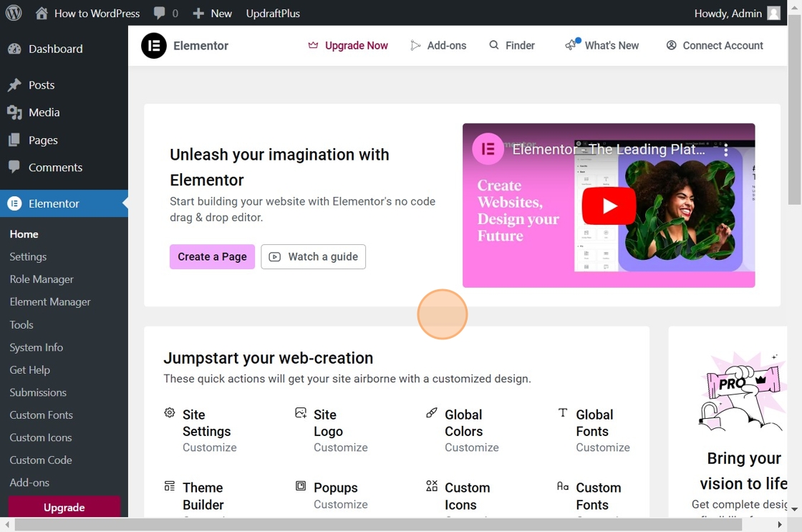Click the Custom Icons shapes icon
Screen dimensions: 802x532
tap(432, 486)
